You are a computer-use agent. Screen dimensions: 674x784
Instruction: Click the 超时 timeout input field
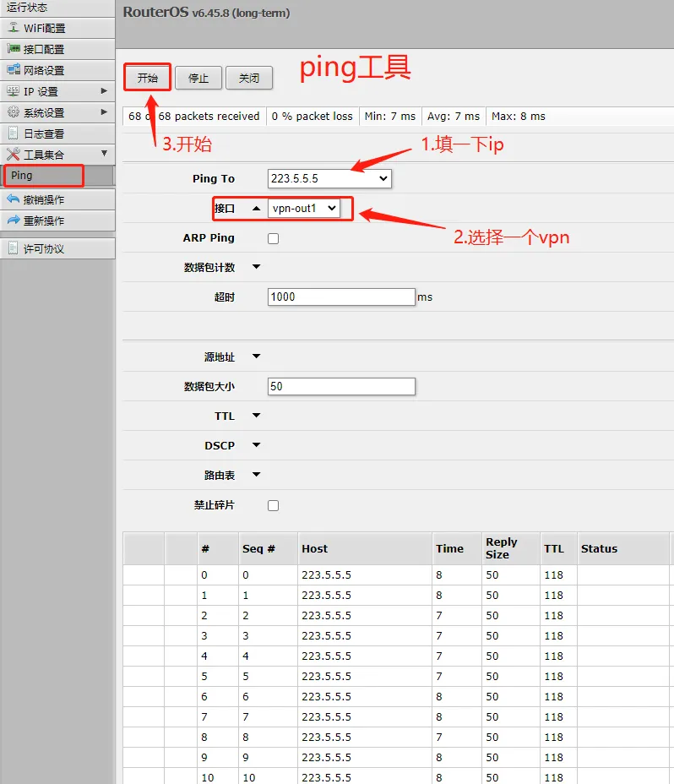(341, 297)
